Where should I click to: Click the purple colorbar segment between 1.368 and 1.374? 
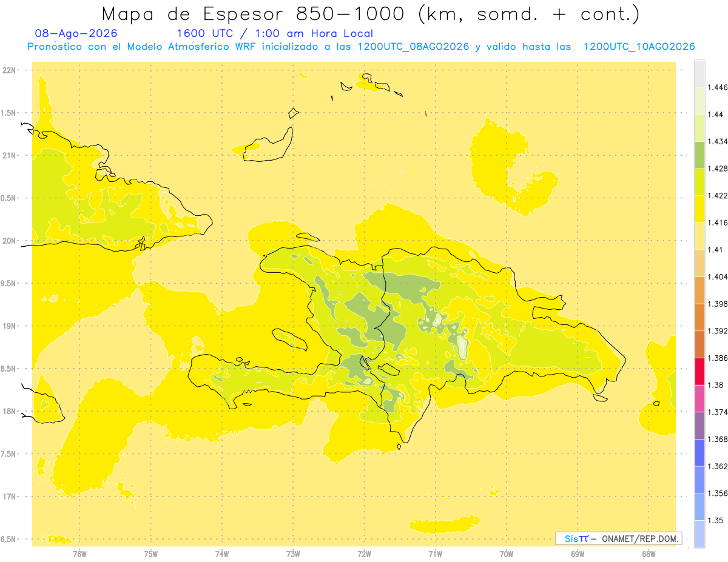[699, 426]
